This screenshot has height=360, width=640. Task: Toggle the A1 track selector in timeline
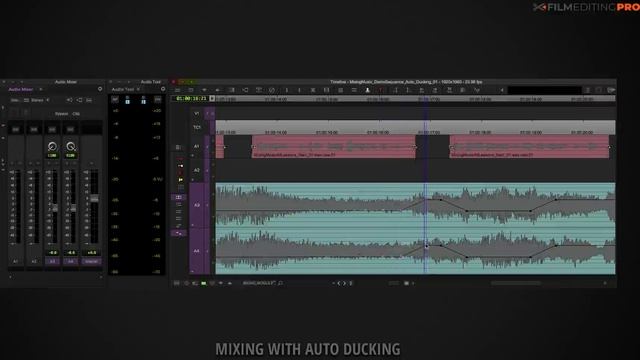coord(197,146)
